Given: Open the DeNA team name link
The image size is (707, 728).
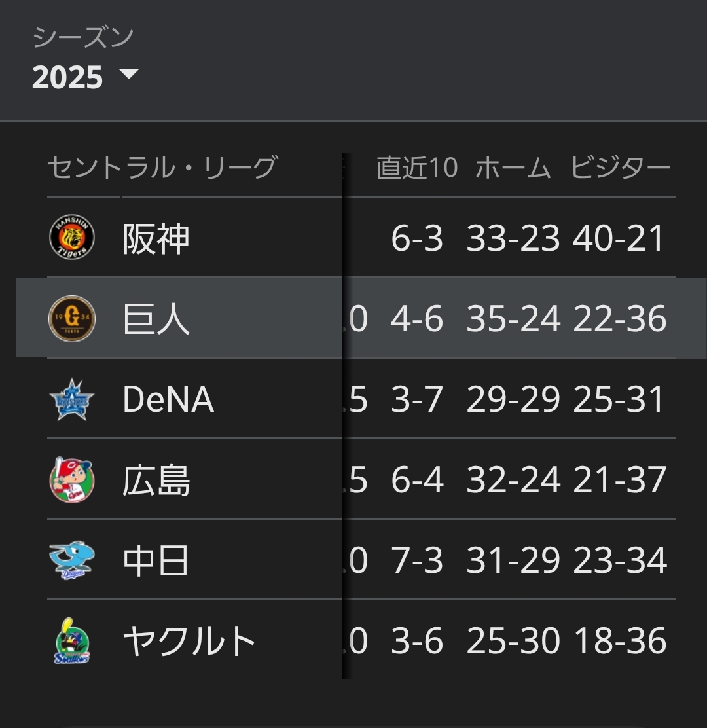Looking at the screenshot, I should (x=168, y=399).
